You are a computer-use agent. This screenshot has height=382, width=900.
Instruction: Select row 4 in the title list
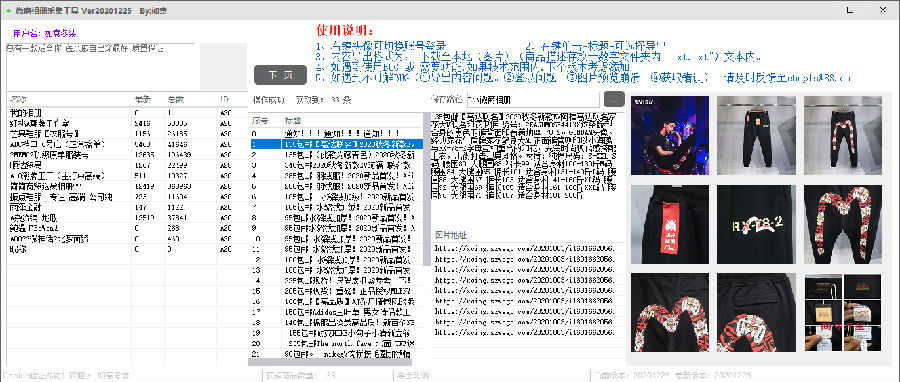[336, 176]
